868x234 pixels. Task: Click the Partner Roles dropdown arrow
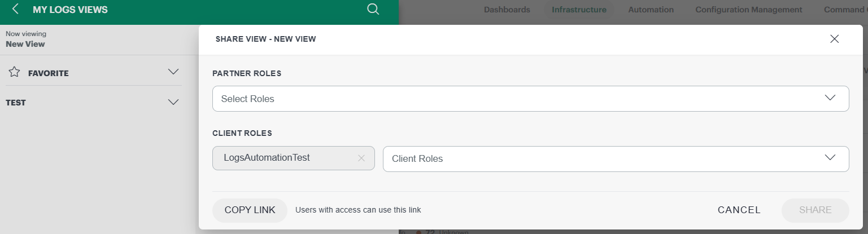click(830, 98)
